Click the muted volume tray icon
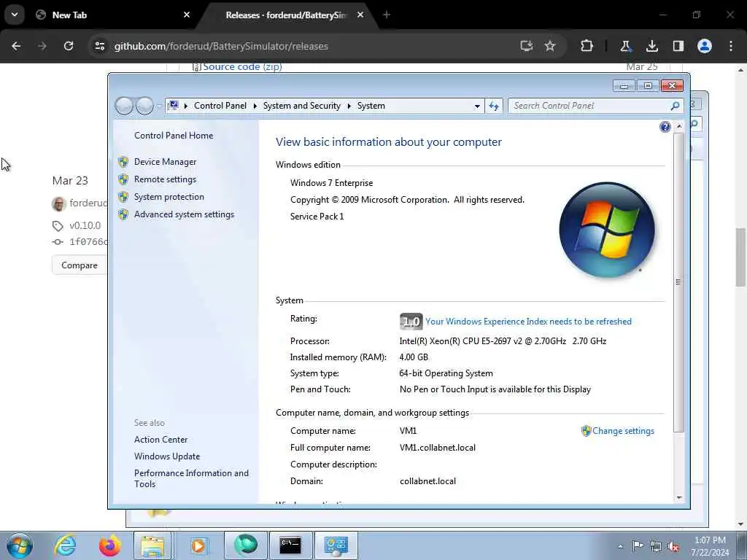Image resolution: width=747 pixels, height=560 pixels. coord(673,546)
